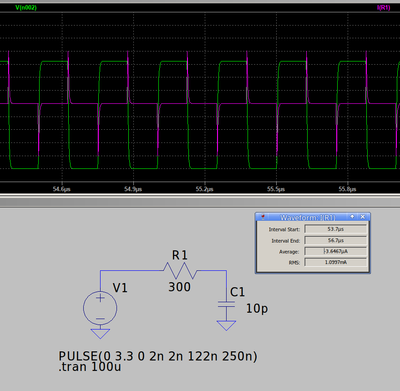The height and width of the screenshot is (391, 400).
Task: Click the RMS value field
Action: click(335, 262)
